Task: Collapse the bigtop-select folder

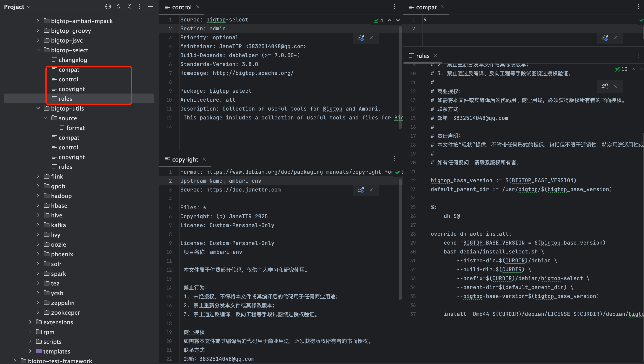Action: pyautogui.click(x=38, y=50)
